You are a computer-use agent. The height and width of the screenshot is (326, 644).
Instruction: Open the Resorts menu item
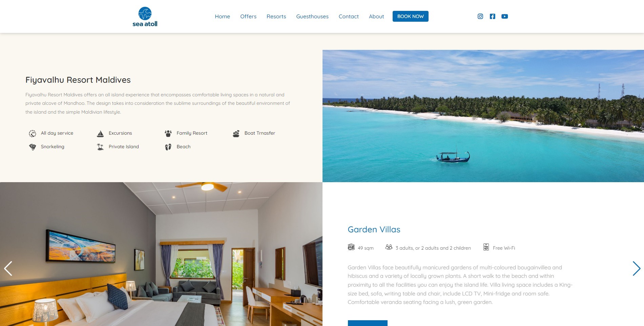pos(276,16)
